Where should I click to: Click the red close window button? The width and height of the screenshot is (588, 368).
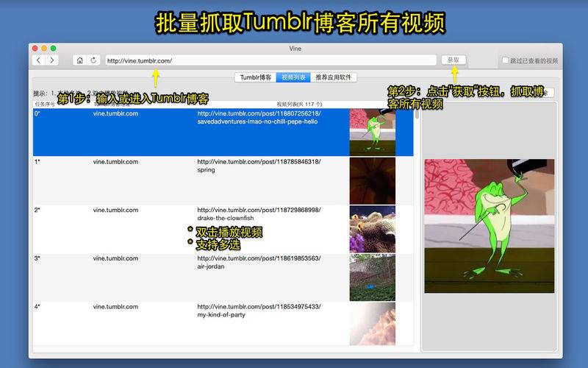click(x=35, y=49)
